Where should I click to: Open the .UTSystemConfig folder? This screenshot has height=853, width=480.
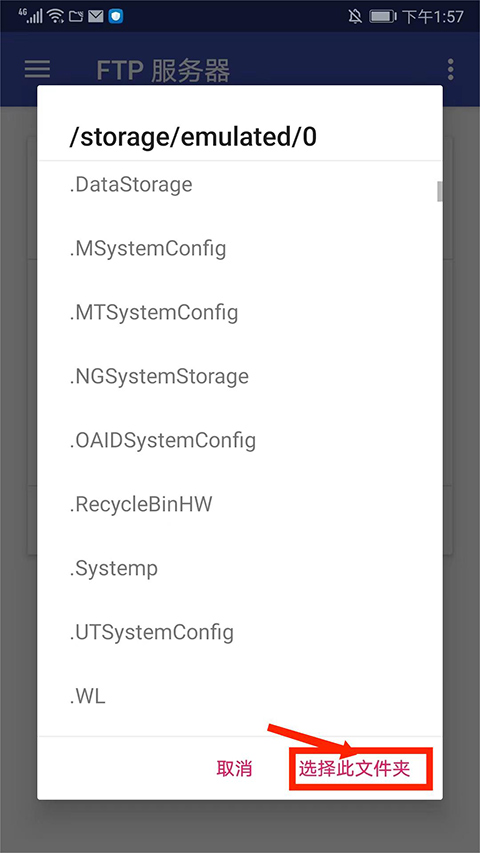[x=239, y=632]
